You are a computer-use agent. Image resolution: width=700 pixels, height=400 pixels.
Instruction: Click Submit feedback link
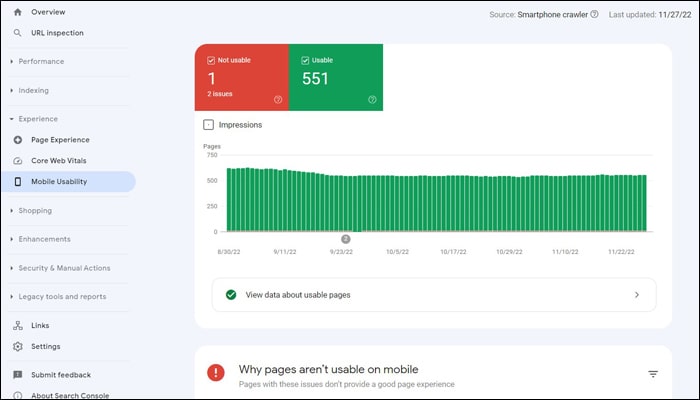pos(61,375)
